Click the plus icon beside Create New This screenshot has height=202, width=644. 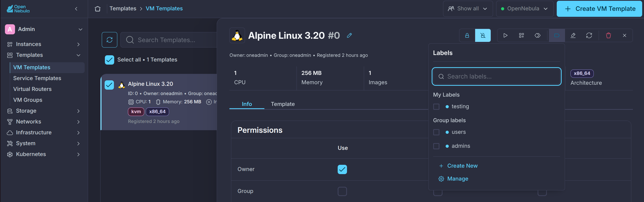point(441,166)
